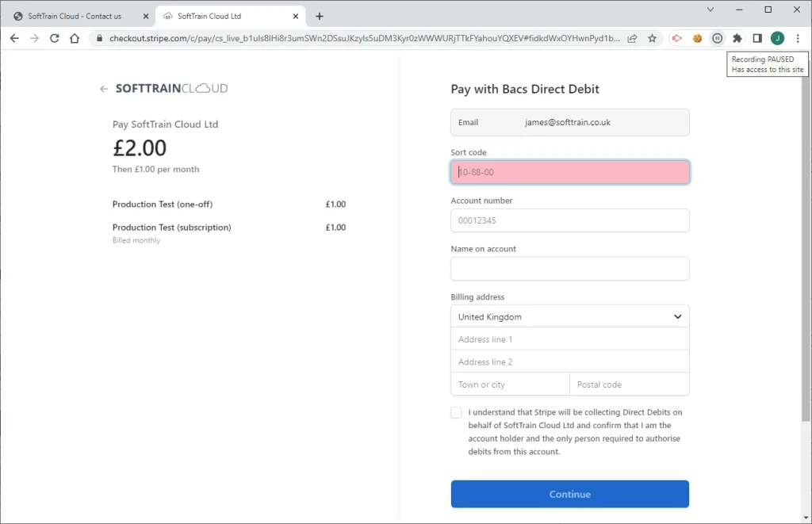This screenshot has width=812, height=524.
Task: Open the browser home page
Action: click(75, 37)
